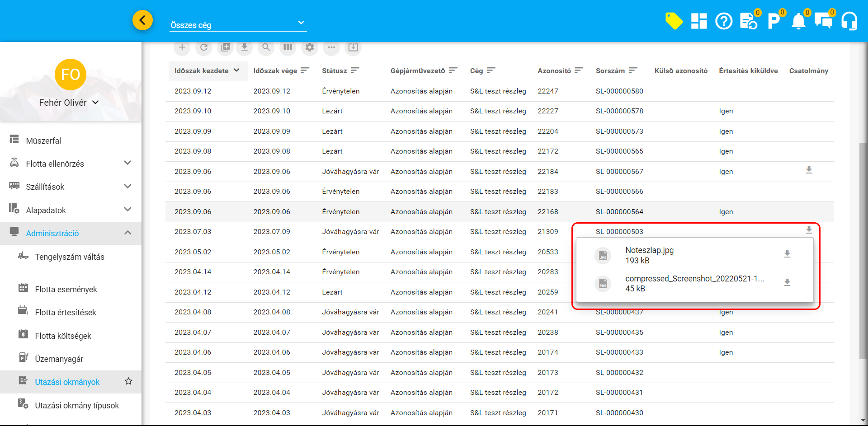Click the headset support icon
Viewport: 868px width, 426px height.
click(x=849, y=21)
